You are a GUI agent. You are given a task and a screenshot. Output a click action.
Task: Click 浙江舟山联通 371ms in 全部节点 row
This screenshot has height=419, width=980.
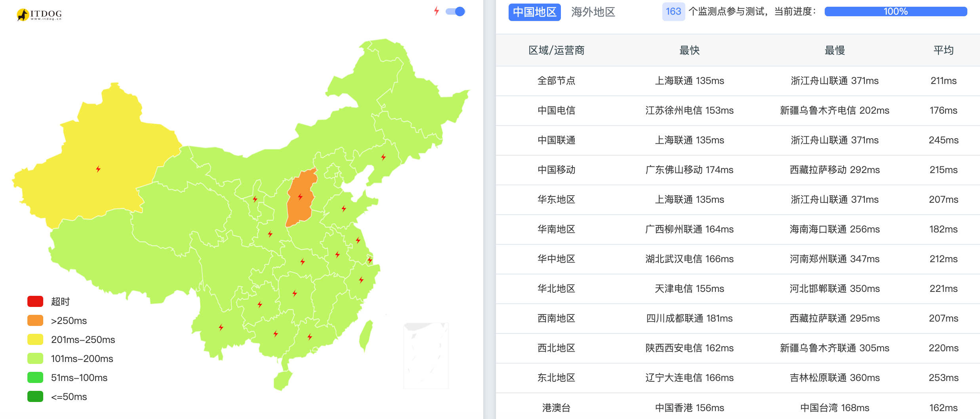tap(835, 81)
